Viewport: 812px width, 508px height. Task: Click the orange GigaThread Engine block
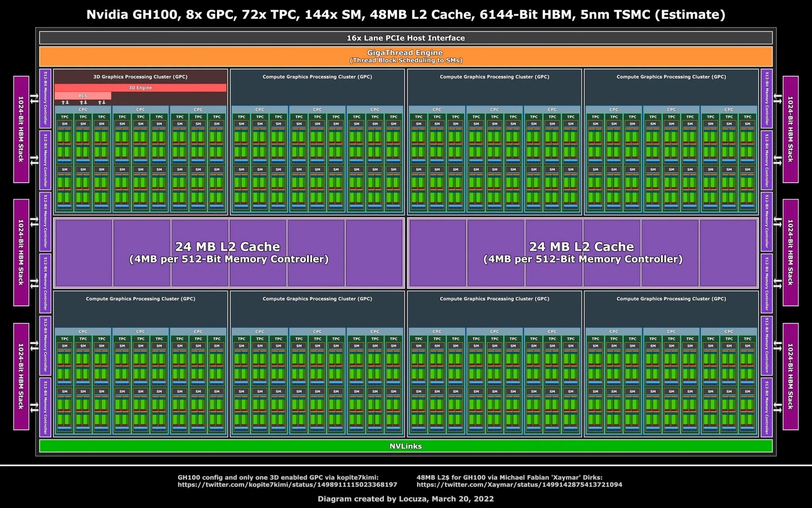click(406, 56)
